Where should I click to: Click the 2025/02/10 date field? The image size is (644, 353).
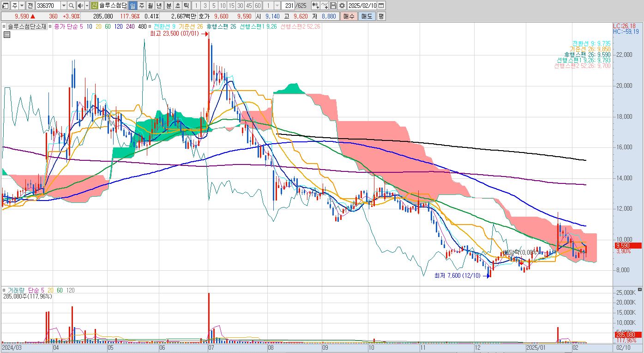362,6
